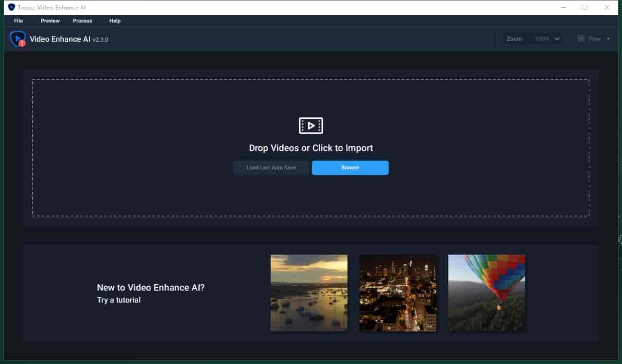Select the sunset harbor tutorial thumbnail
The height and width of the screenshot is (364, 622).
(x=309, y=293)
